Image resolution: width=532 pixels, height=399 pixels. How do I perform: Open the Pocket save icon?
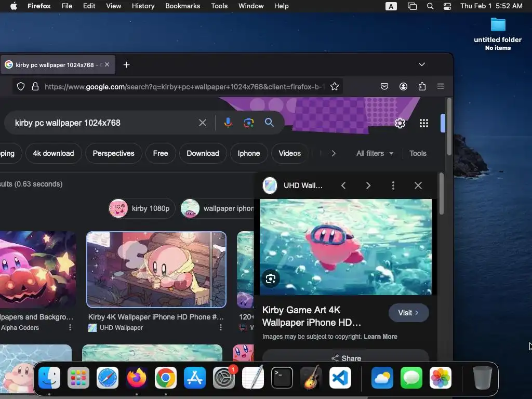tap(384, 87)
